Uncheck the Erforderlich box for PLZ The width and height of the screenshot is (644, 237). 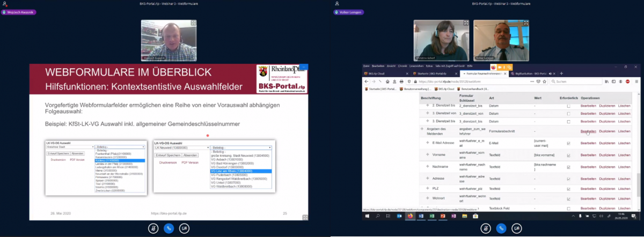[x=568, y=189]
